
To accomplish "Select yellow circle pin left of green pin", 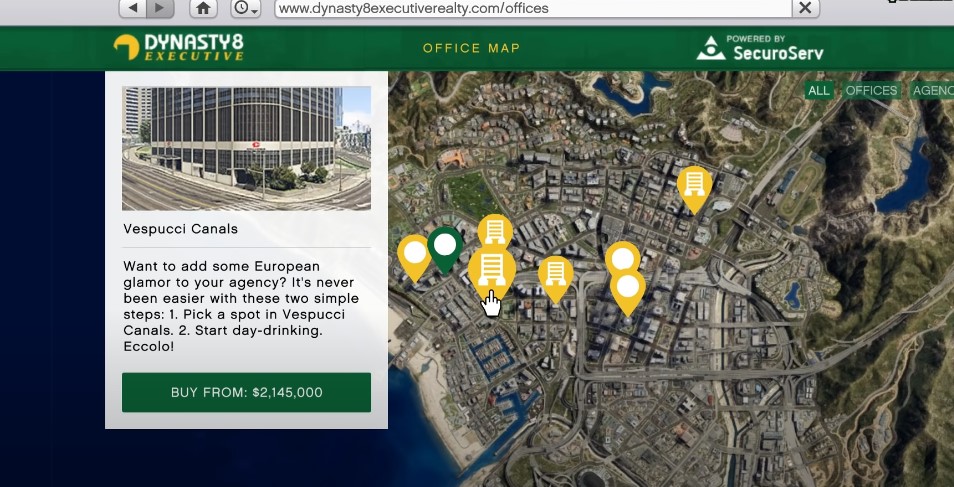I will click(414, 256).
